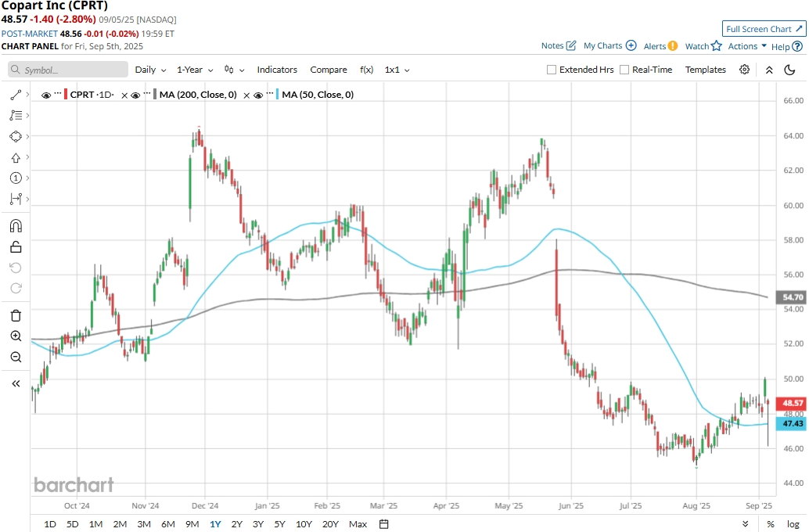
Task: Select the 1D time range
Action: coord(50,524)
